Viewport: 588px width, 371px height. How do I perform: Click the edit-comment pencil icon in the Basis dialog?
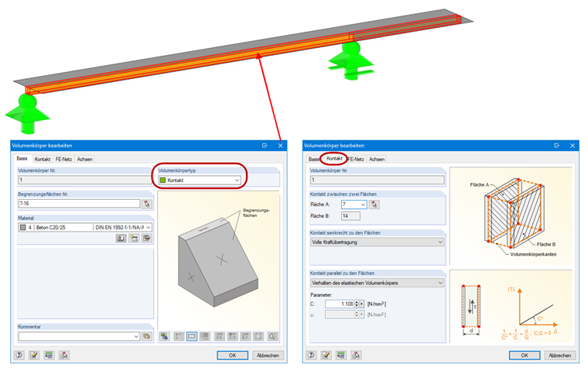click(34, 355)
